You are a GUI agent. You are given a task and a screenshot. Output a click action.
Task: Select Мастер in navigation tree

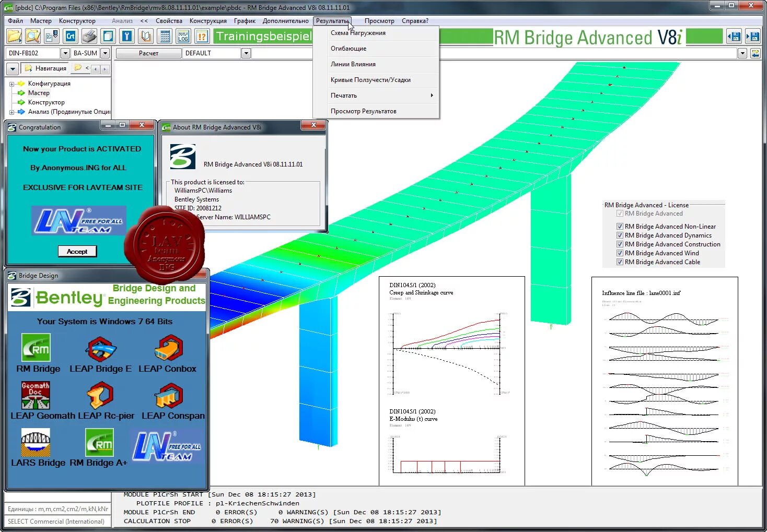pos(39,93)
